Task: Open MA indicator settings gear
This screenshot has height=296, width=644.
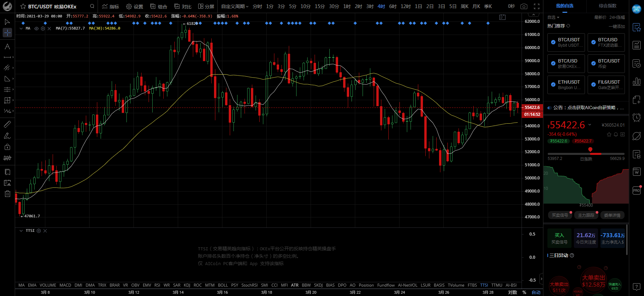Action: [43, 29]
